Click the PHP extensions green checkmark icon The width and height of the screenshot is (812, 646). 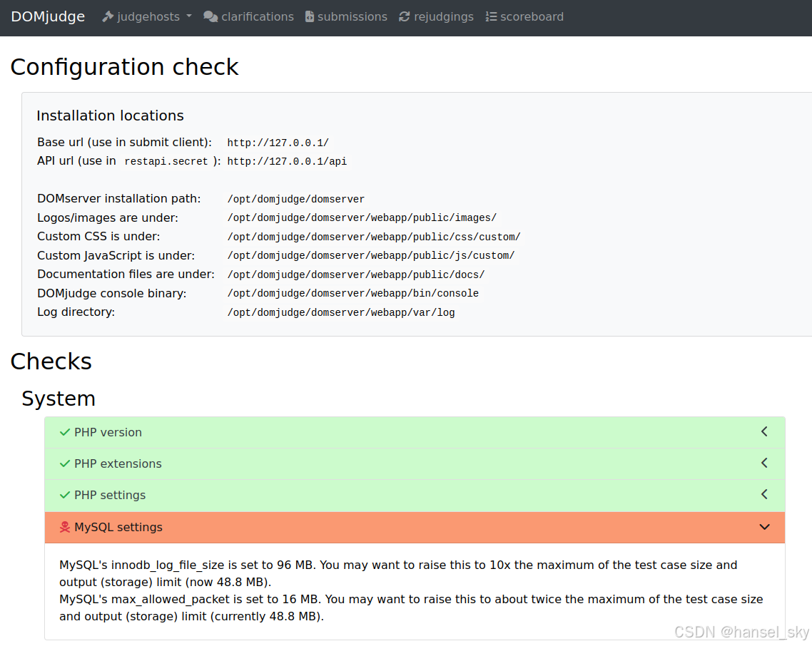pyautogui.click(x=65, y=463)
